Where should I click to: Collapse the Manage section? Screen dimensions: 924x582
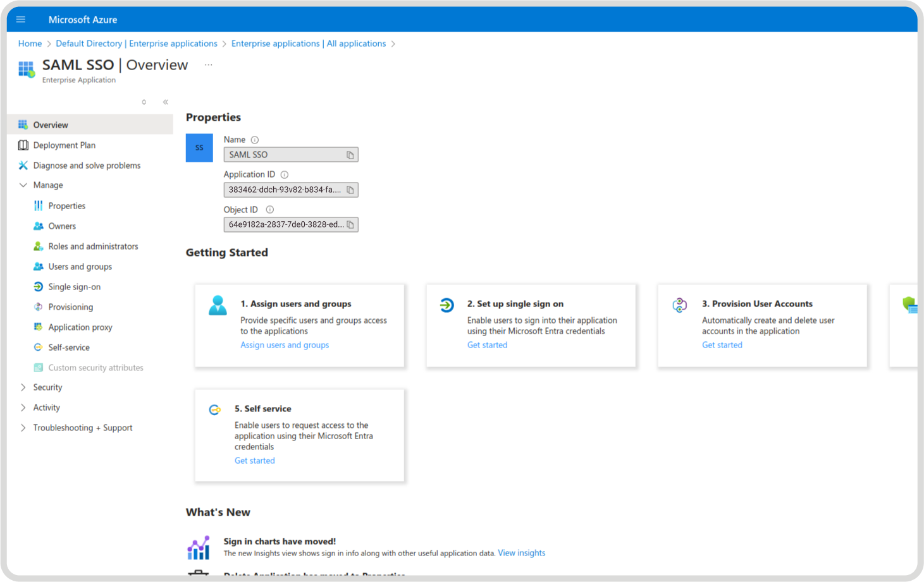coord(23,185)
